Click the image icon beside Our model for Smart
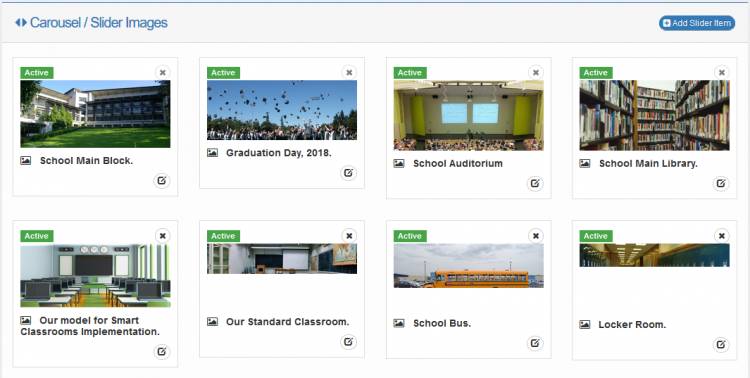This screenshot has width=750, height=378. tap(26, 320)
